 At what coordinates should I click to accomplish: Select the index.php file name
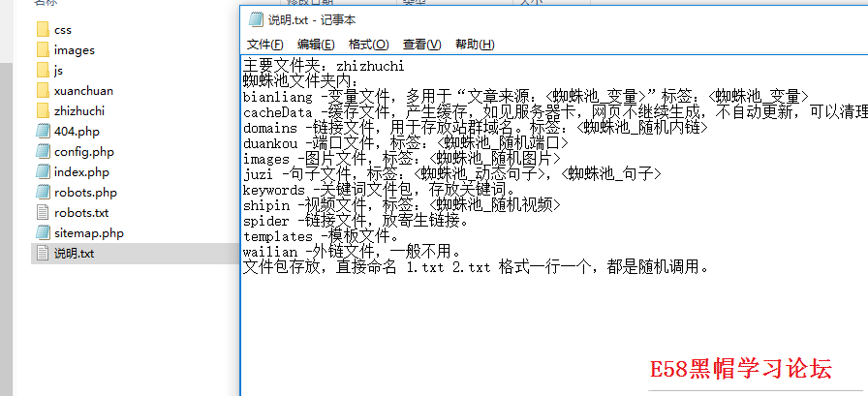81,172
